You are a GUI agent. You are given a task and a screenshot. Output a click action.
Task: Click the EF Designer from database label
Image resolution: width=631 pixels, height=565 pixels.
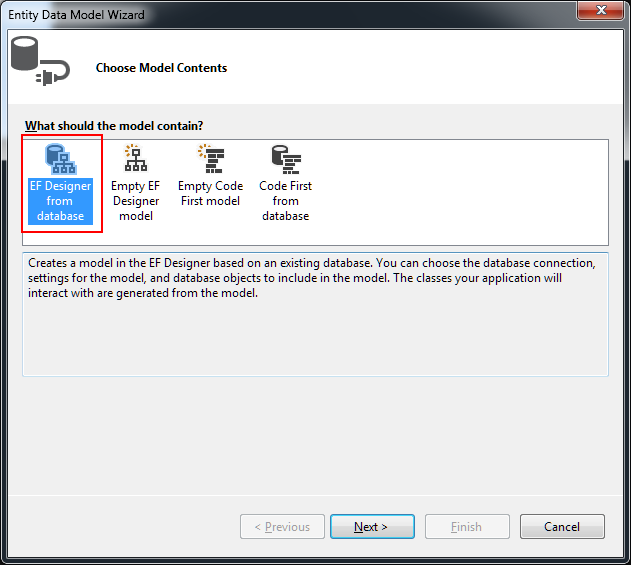click(60, 201)
